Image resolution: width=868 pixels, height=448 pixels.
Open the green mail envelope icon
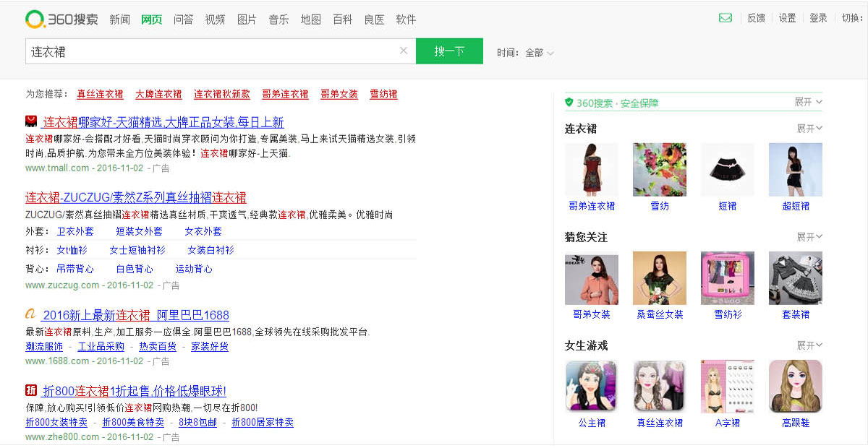pos(726,18)
